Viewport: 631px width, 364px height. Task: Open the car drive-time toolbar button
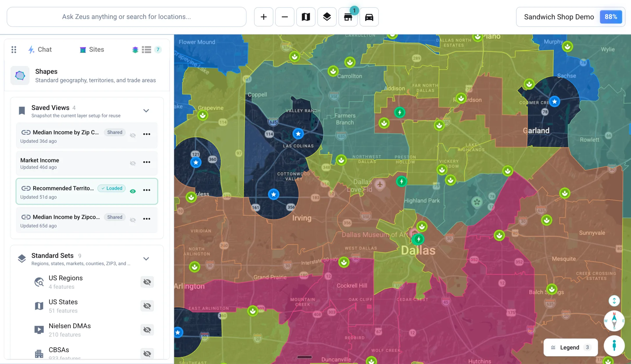[x=369, y=17]
